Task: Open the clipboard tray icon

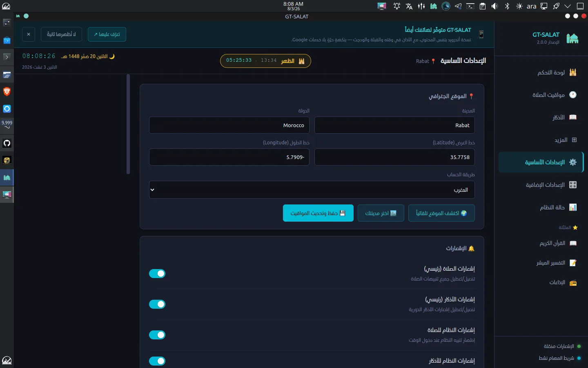Action: pos(483,6)
